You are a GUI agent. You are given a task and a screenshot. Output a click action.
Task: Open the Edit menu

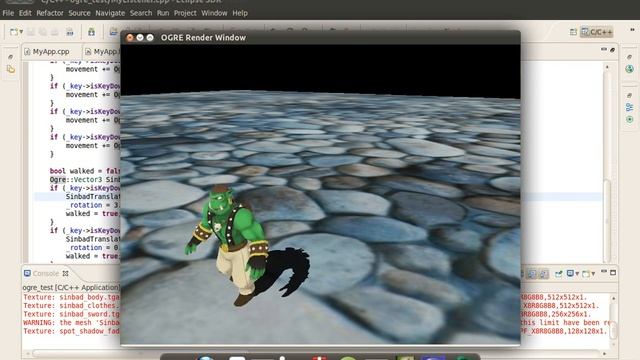25,13
